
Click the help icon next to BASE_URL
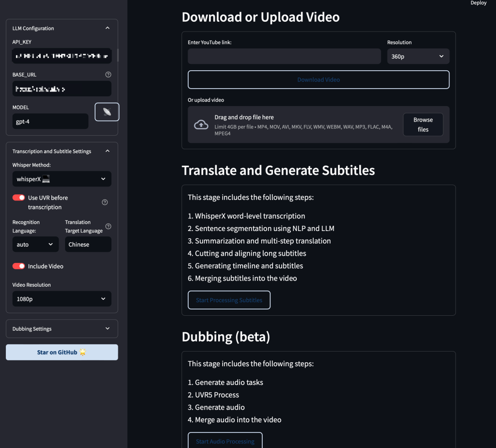pos(108,75)
